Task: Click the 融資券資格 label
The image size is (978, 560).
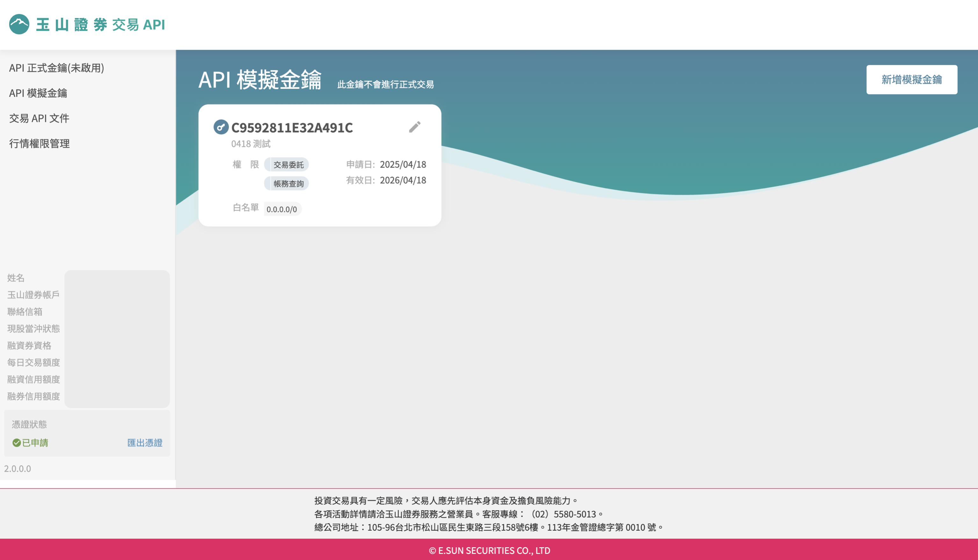Action: click(29, 345)
